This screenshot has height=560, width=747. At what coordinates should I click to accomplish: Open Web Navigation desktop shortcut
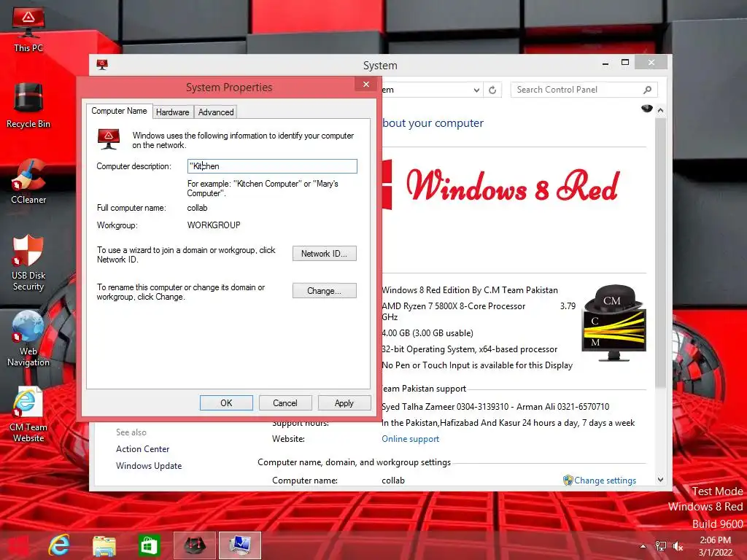28,338
